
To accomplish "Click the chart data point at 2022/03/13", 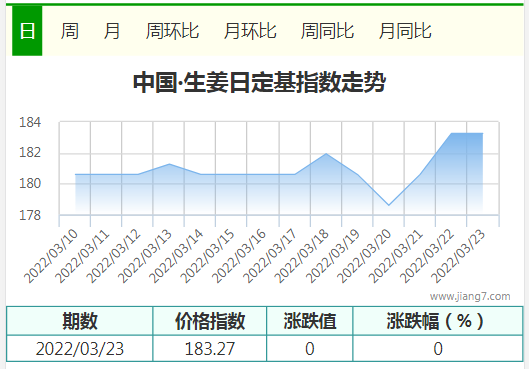I will point(169,164).
